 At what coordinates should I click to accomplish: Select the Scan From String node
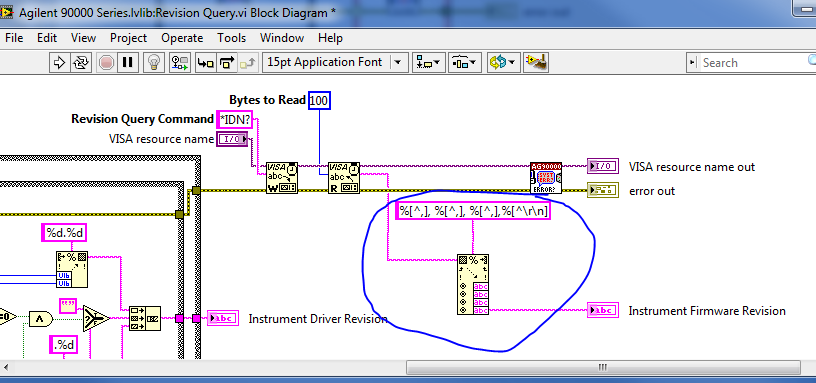pyautogui.click(x=473, y=285)
